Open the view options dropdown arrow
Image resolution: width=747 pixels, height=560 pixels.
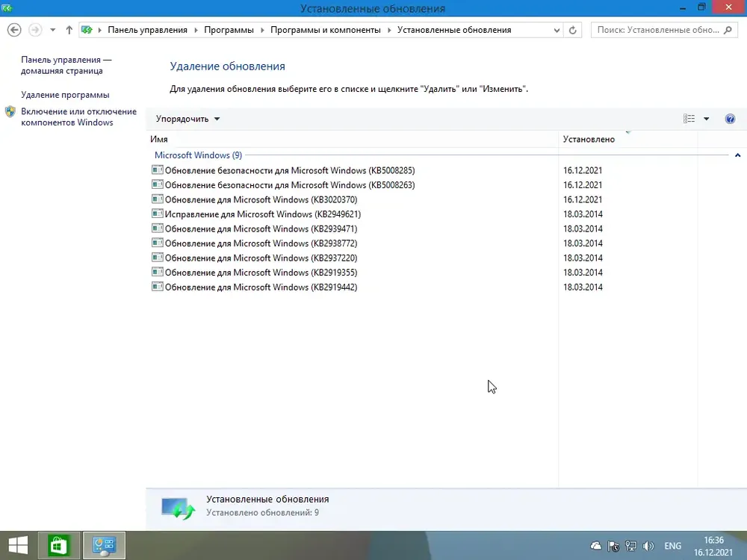tap(707, 119)
